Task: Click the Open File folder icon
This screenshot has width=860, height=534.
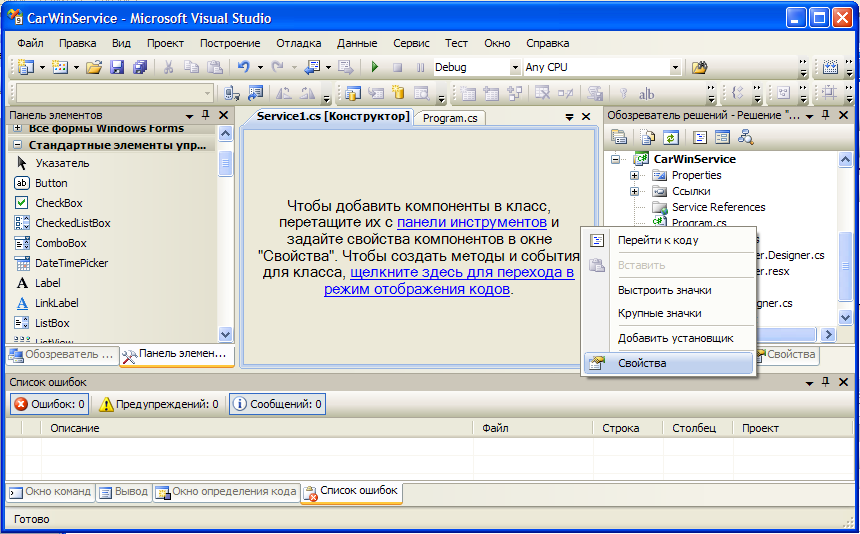Action: [94, 67]
